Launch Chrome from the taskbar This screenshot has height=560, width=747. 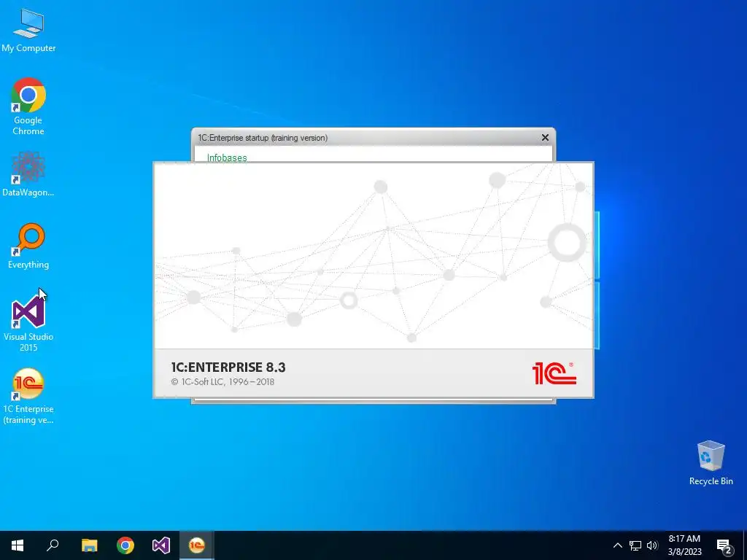point(125,545)
